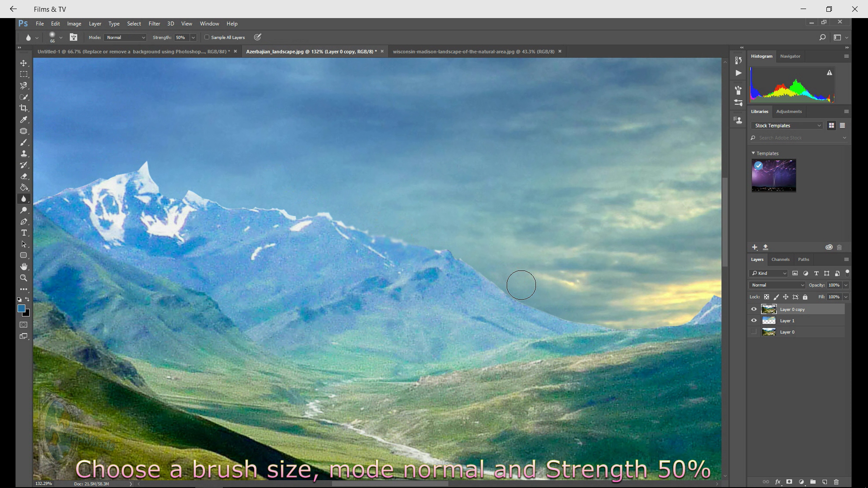Viewport: 868px width, 488px height.
Task: Open the tool preset picker arrow
Action: tap(37, 38)
